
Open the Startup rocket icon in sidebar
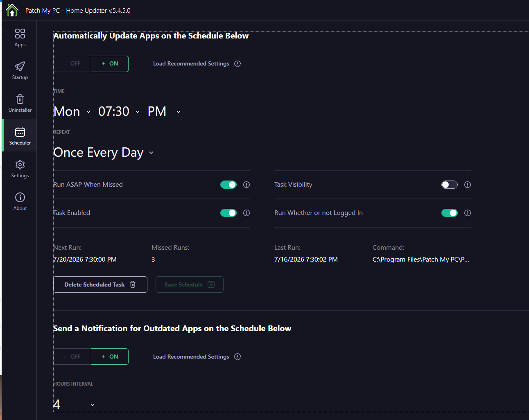[x=20, y=66]
